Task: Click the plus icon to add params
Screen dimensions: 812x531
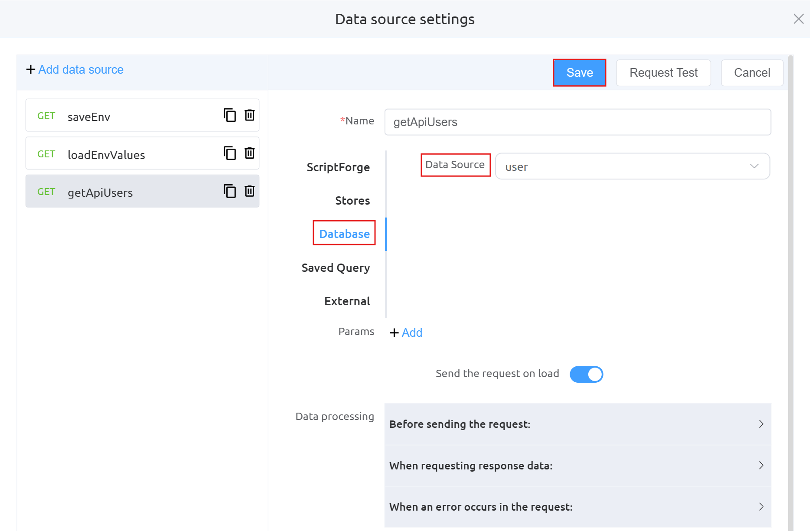Action: pos(394,332)
